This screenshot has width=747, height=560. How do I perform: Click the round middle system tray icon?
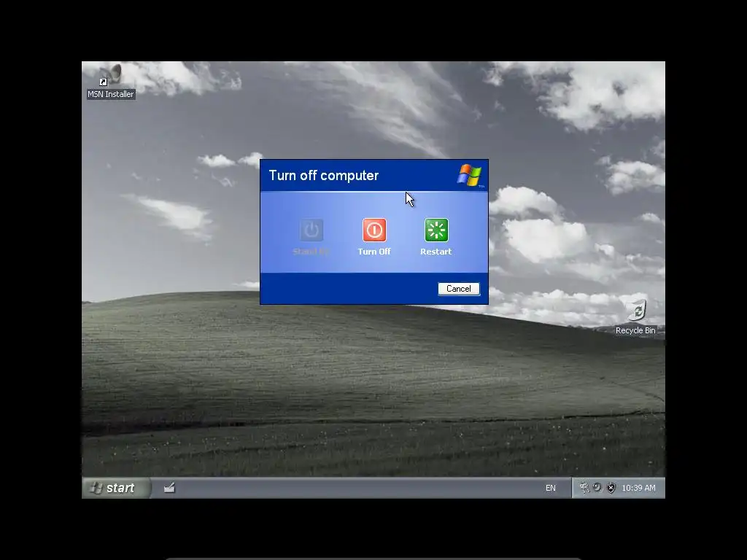point(597,488)
